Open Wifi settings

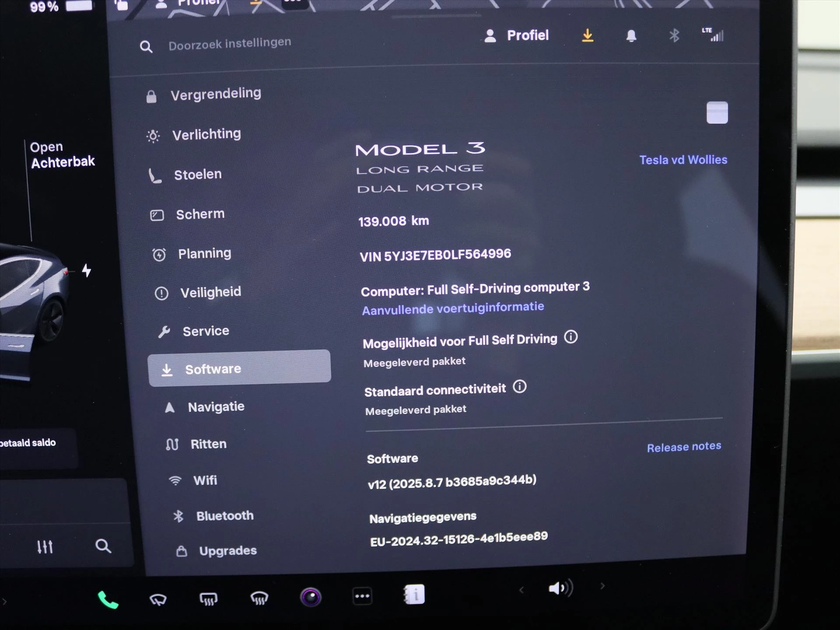click(193, 480)
